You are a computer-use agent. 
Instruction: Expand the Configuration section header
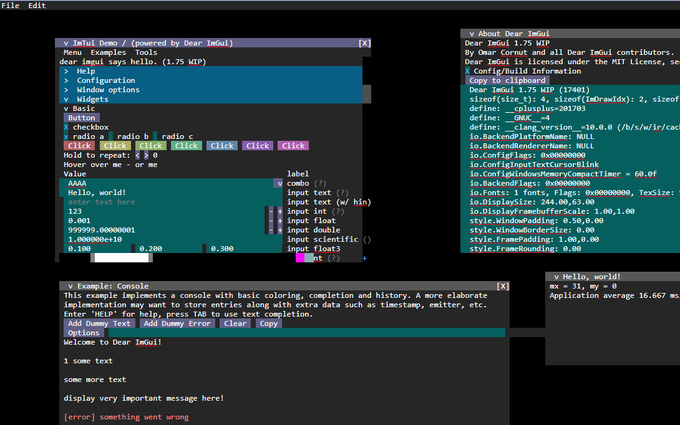(x=211, y=80)
